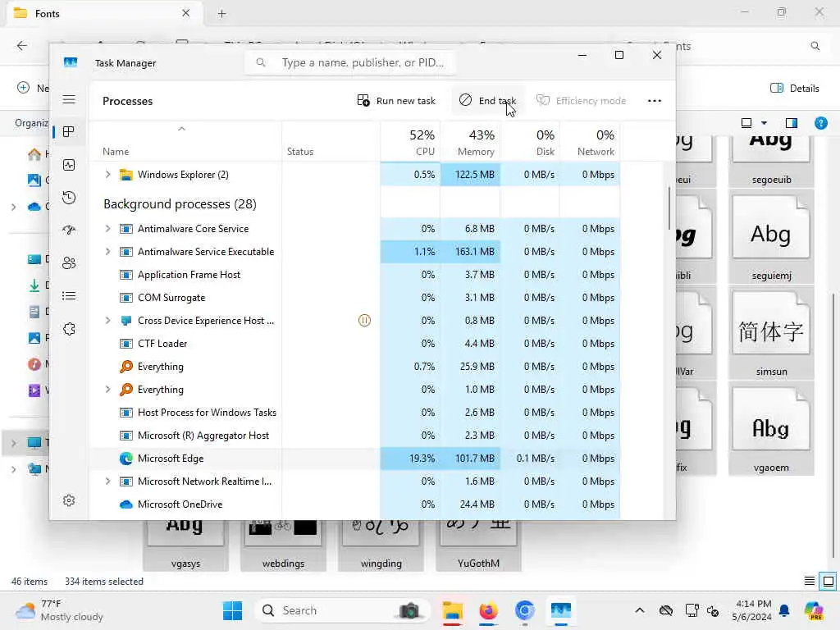
Task: Click the three-dot more options button
Action: tap(654, 101)
